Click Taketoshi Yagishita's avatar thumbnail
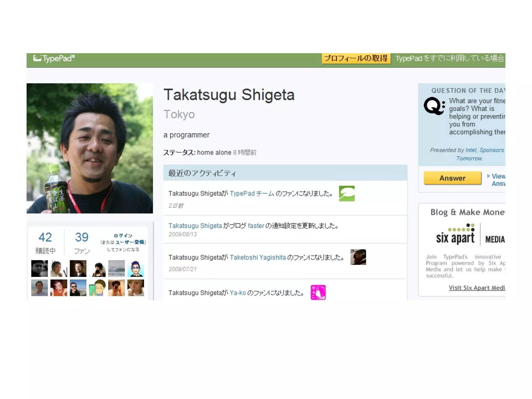Viewport: 532px width, 399px height. [x=358, y=257]
